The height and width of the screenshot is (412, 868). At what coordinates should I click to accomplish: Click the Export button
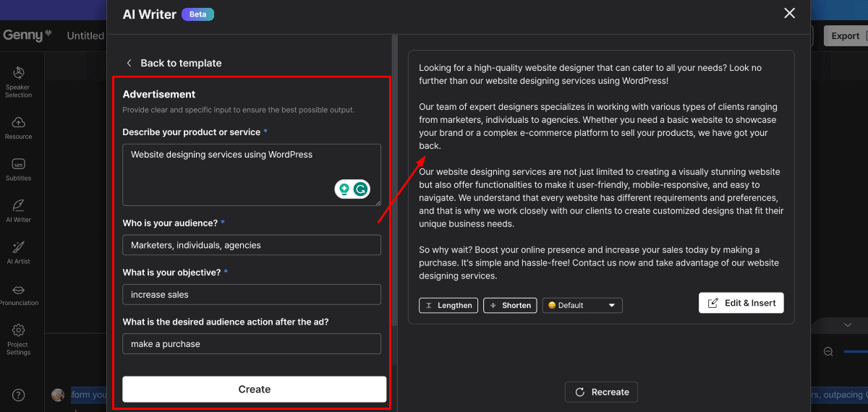click(x=845, y=35)
